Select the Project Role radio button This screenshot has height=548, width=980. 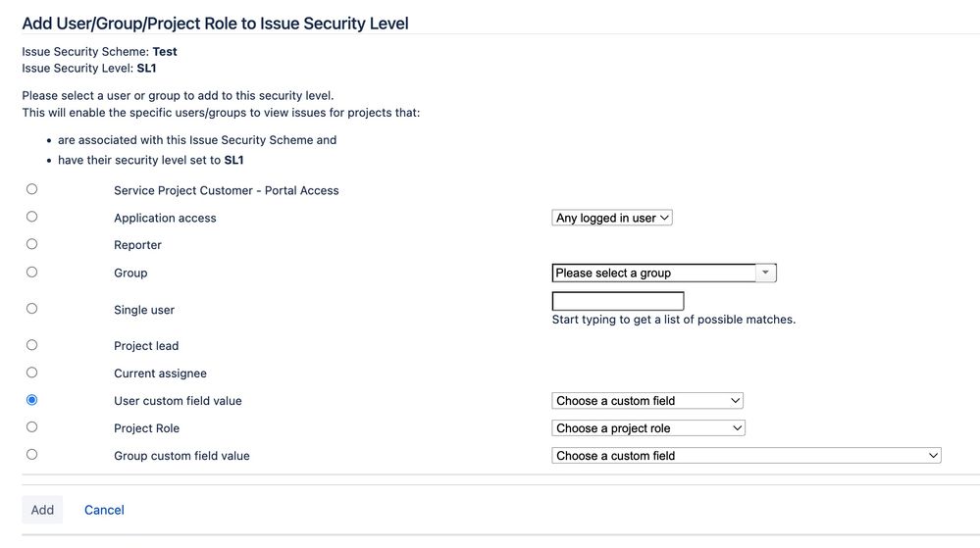pos(32,427)
